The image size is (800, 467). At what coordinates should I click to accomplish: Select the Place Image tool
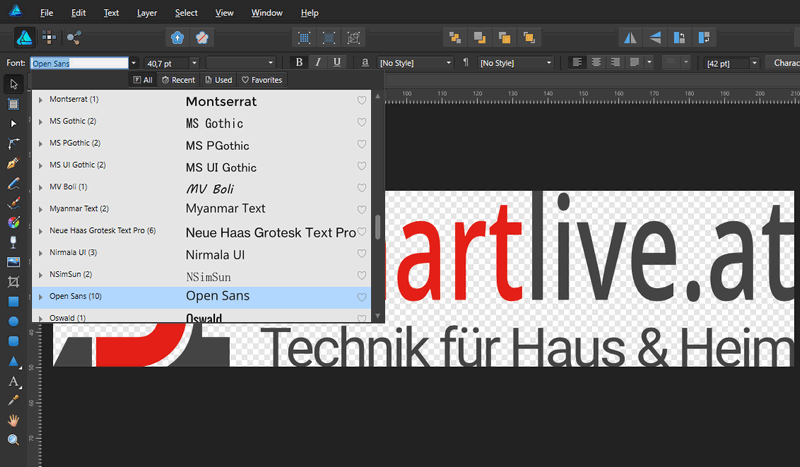click(14, 262)
